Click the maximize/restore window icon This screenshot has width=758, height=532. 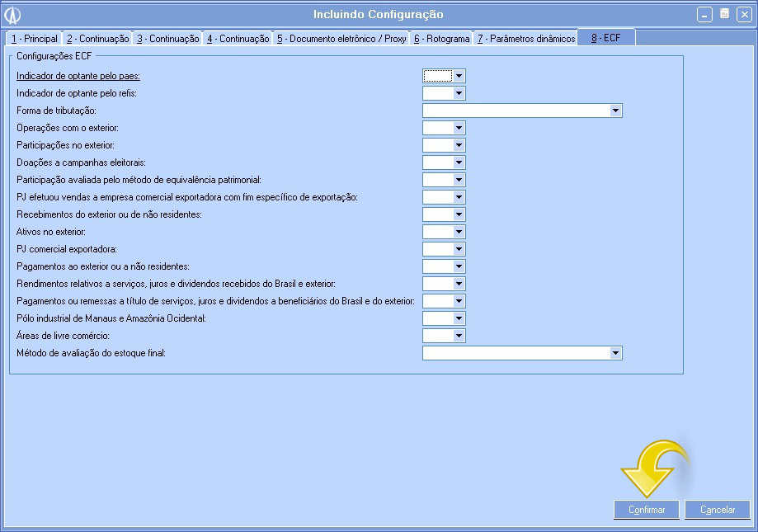click(724, 14)
